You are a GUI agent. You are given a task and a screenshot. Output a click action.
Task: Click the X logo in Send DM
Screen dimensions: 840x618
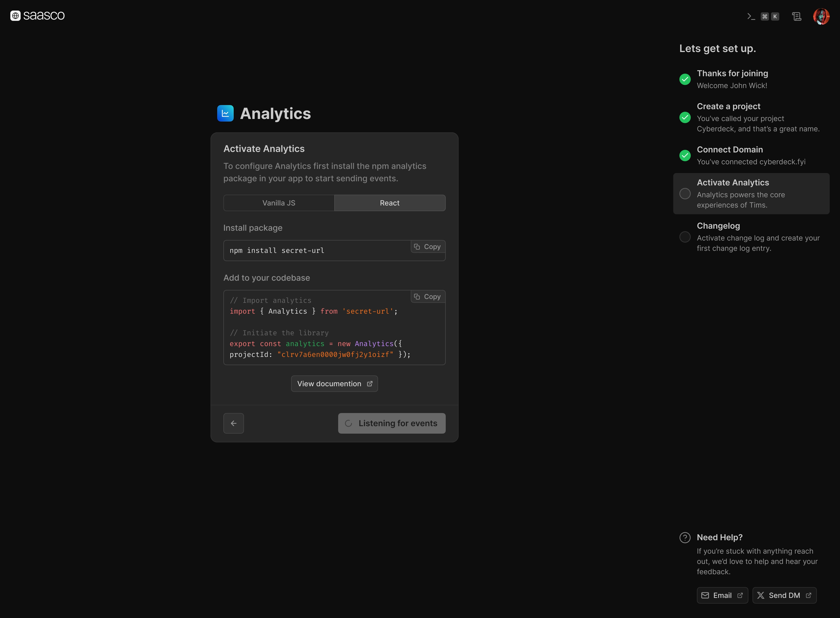761,596
